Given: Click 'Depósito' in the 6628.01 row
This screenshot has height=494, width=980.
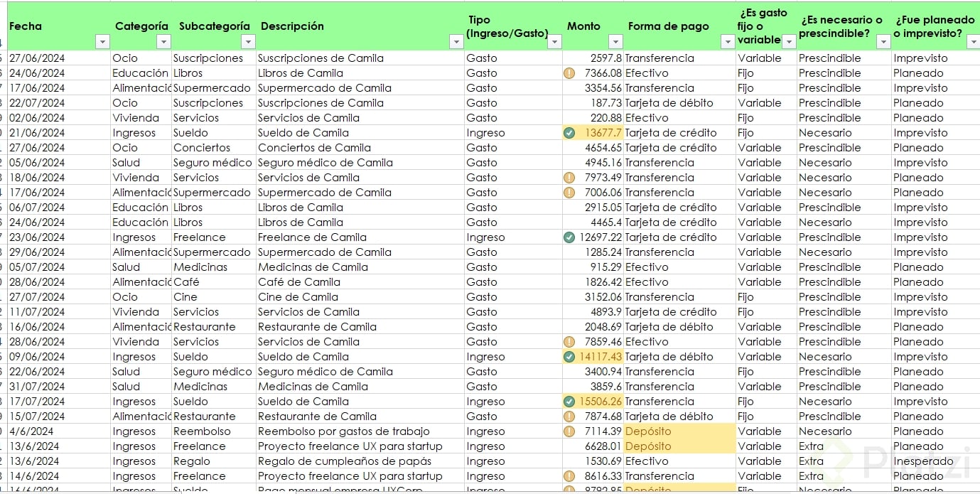Looking at the screenshot, I should 648,446.
